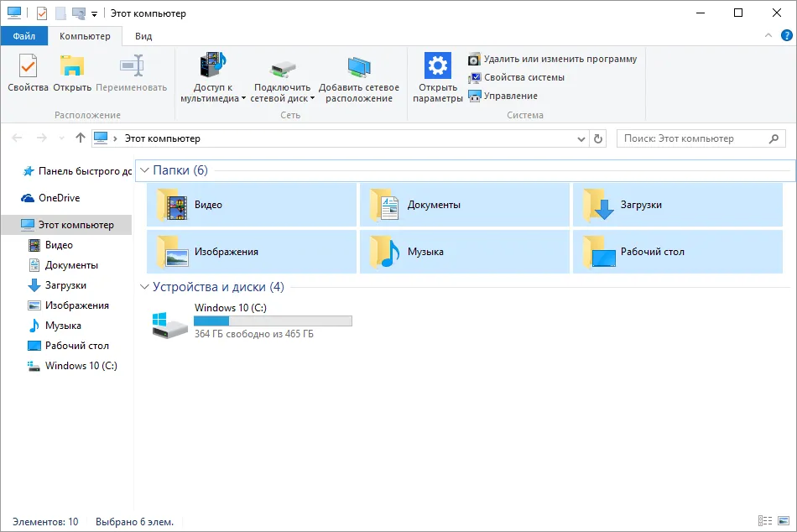This screenshot has height=532, width=797.
Task: Switch to the Компьютер tab
Action: pyautogui.click(x=85, y=36)
